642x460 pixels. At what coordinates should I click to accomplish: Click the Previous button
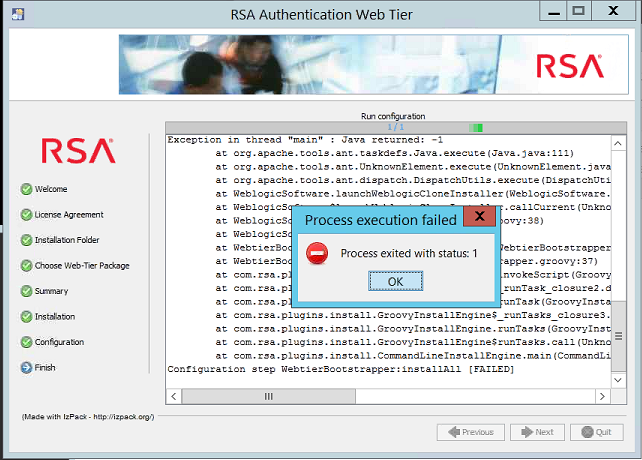pos(469,432)
